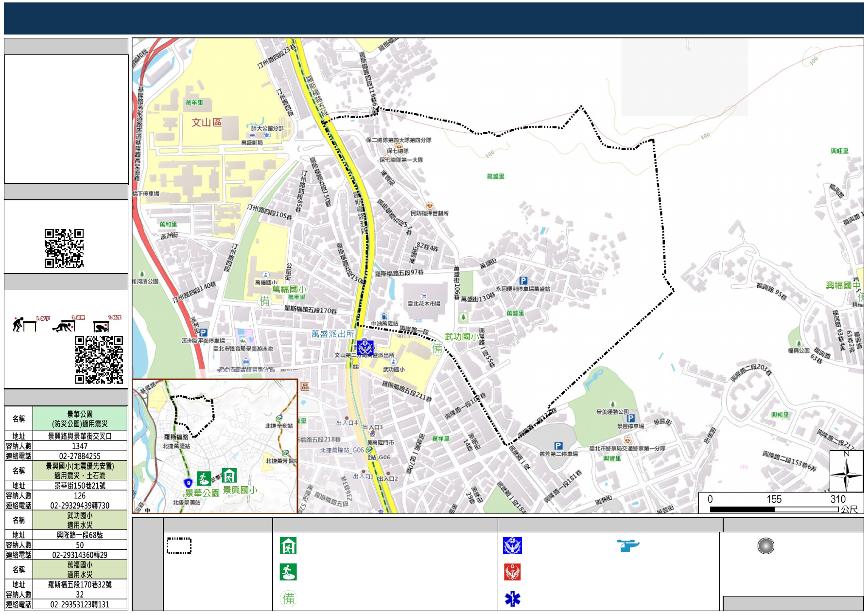Viewport: 868px width, 614px height.
Task: Click the phone number 02-29314360轉29
Action: (x=80, y=555)
